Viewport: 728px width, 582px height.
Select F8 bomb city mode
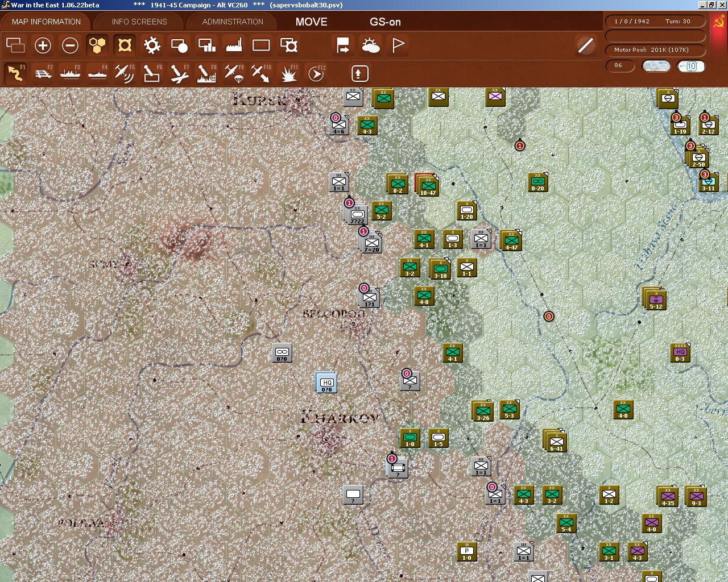(206, 73)
